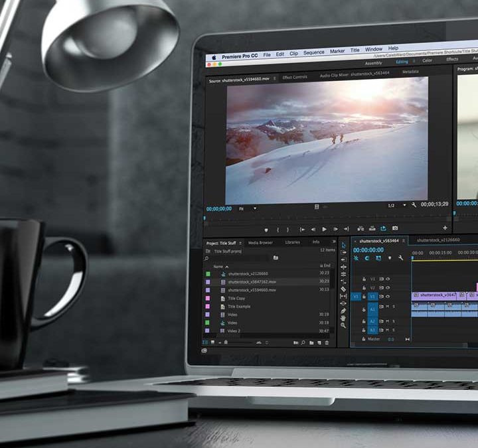The height and width of the screenshot is (448, 478).
Task: Toggle V1 track output eye
Action: [x=388, y=296]
